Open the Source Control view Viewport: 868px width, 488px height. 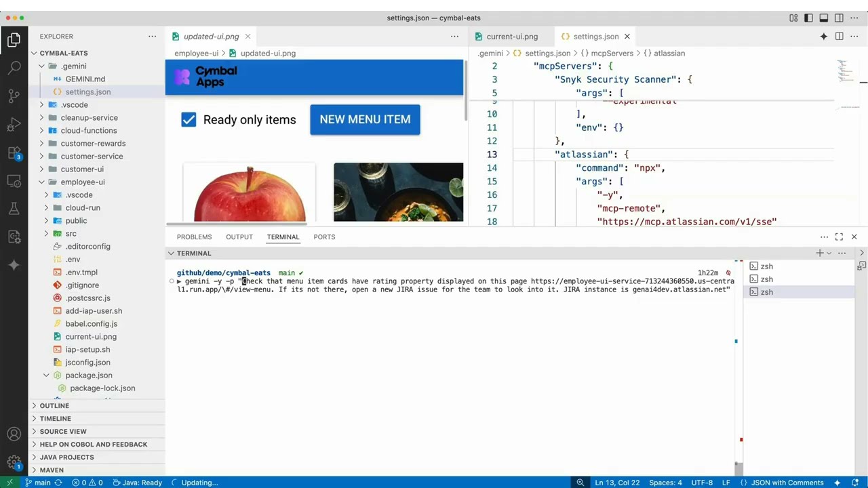(x=14, y=96)
